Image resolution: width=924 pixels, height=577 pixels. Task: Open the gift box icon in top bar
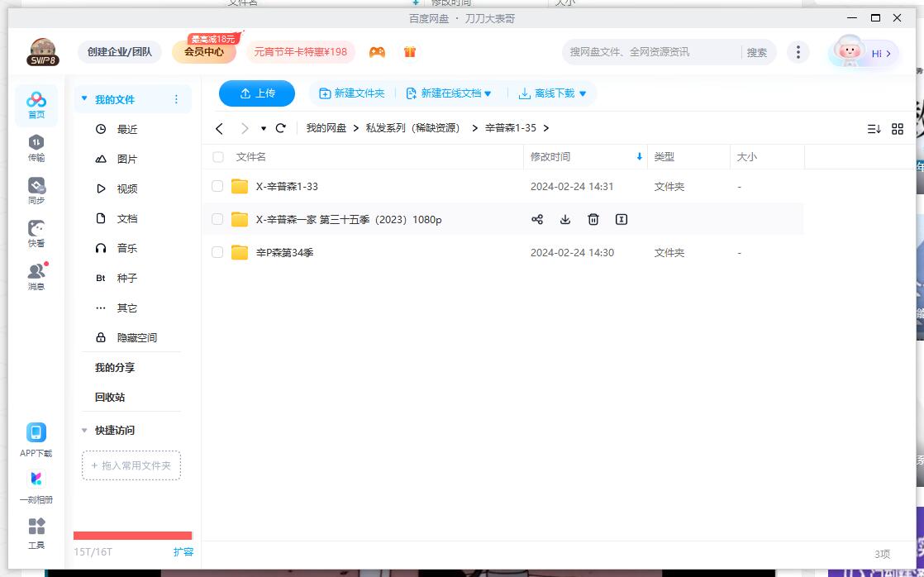(x=410, y=52)
